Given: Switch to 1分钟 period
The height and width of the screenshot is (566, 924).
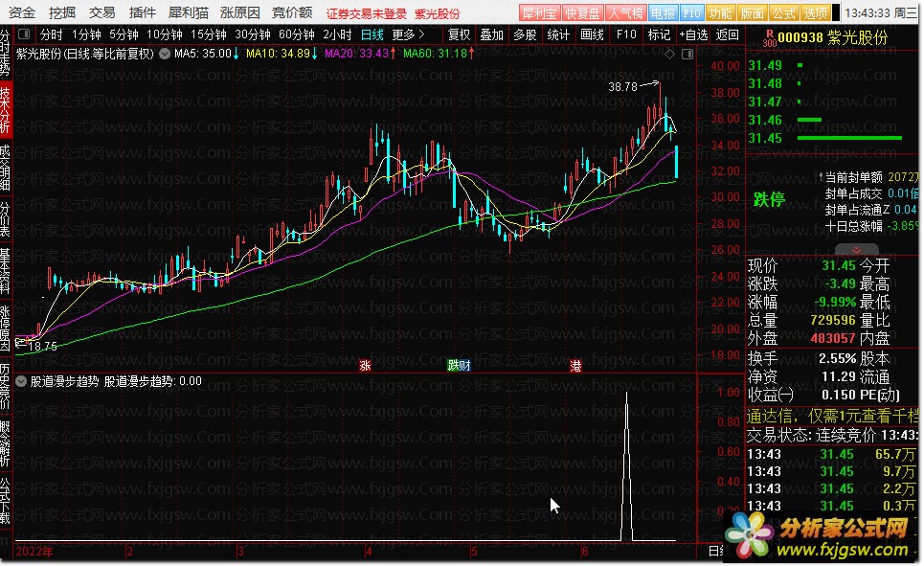Looking at the screenshot, I should pyautogui.click(x=86, y=34).
